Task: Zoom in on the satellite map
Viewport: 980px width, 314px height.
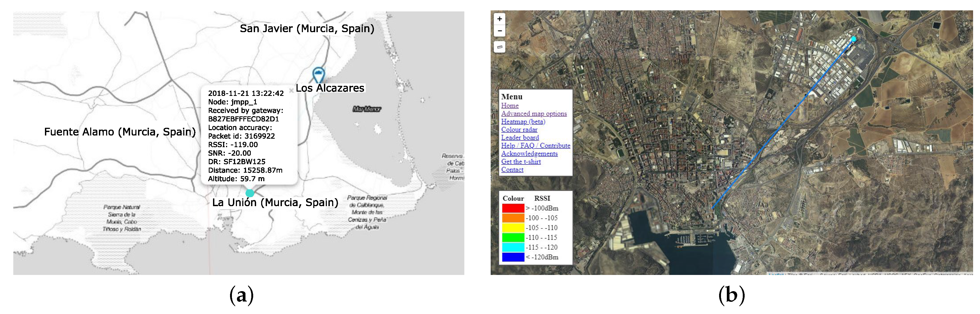Action: click(x=499, y=19)
